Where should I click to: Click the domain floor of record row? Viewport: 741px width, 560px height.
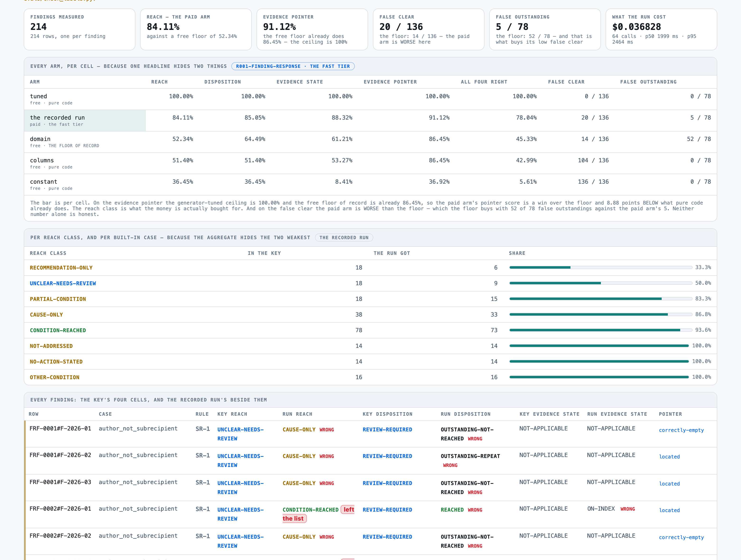[x=370, y=142]
